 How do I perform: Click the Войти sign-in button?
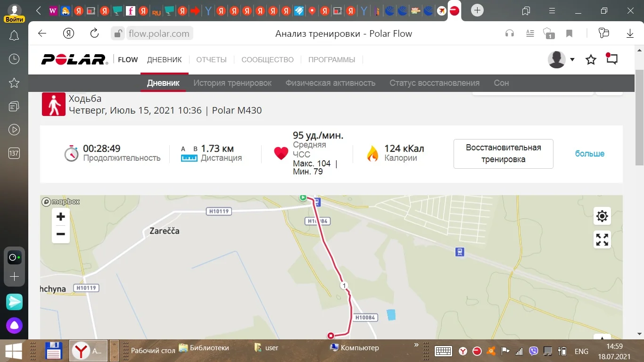[14, 19]
